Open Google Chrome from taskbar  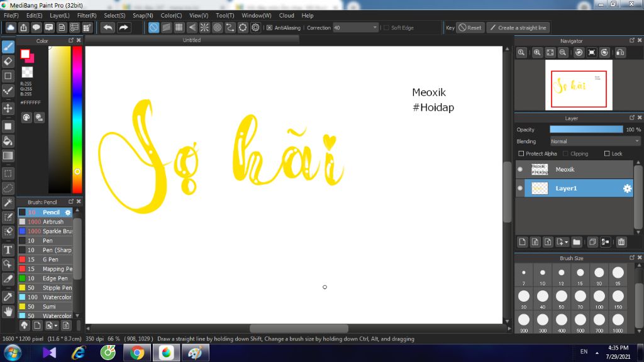137,353
